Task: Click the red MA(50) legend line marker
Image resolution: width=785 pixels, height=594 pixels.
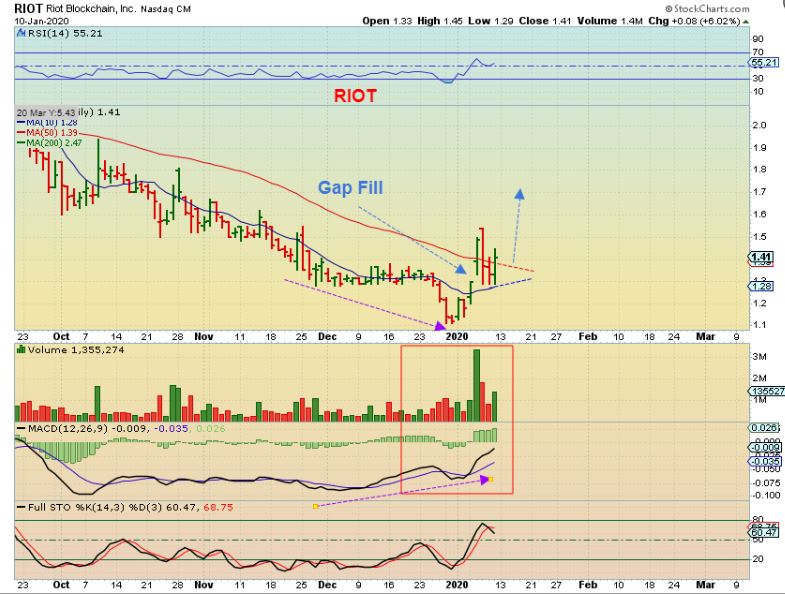Action: pos(22,133)
